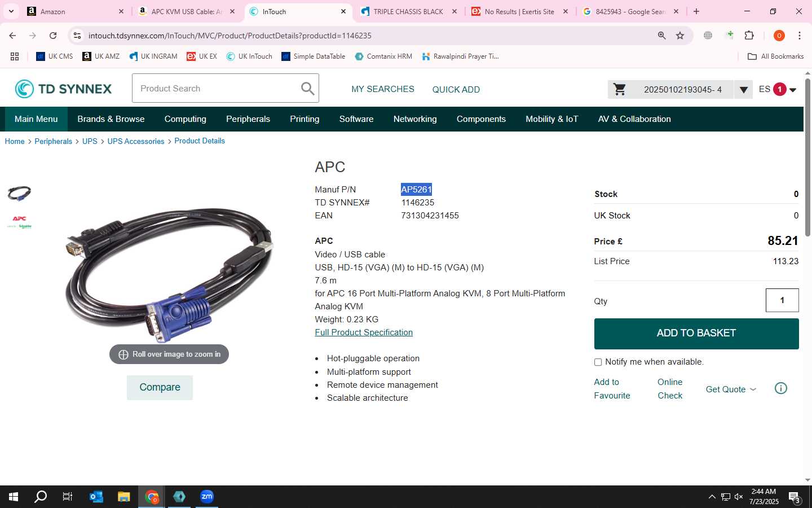
Task: Open the Software menu
Action: pos(356,119)
